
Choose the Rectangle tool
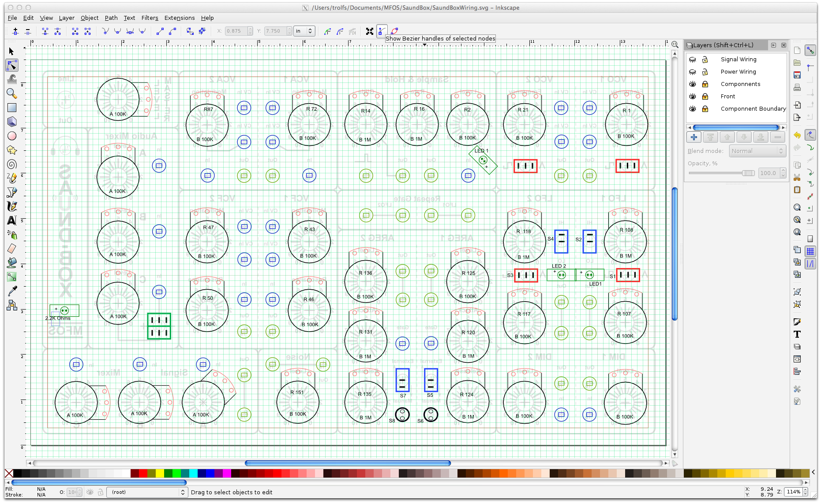point(11,108)
